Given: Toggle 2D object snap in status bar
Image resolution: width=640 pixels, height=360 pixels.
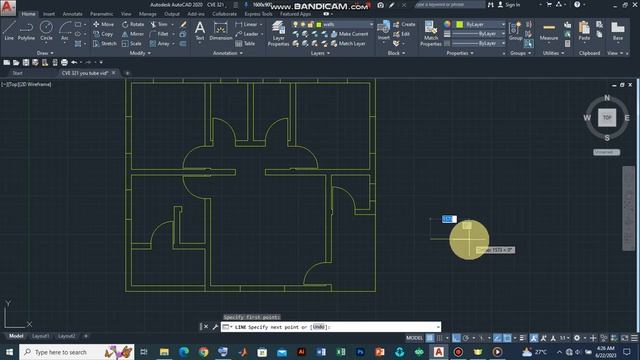Looking at the screenshot, I should [x=507, y=338].
